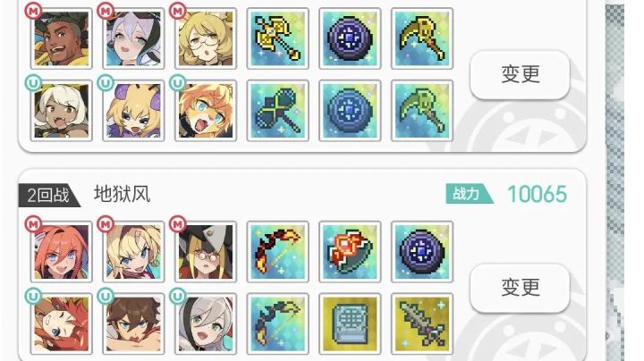
Task: Pick the gray pixel sword icon
Action: pyautogui.click(x=422, y=324)
